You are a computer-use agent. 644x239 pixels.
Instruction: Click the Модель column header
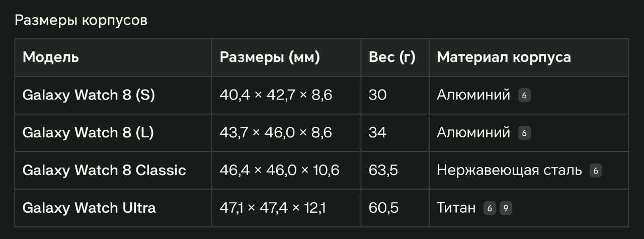51,57
